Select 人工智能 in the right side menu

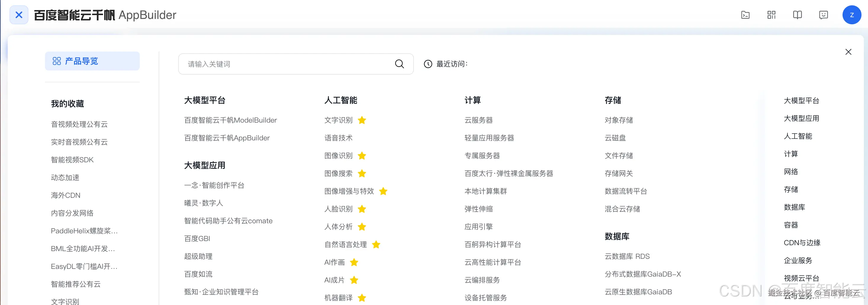pos(799,136)
